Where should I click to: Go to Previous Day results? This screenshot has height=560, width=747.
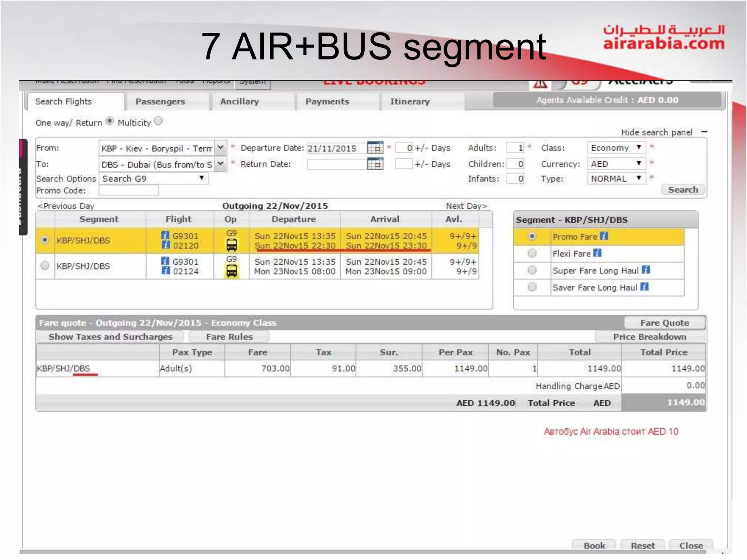point(66,206)
